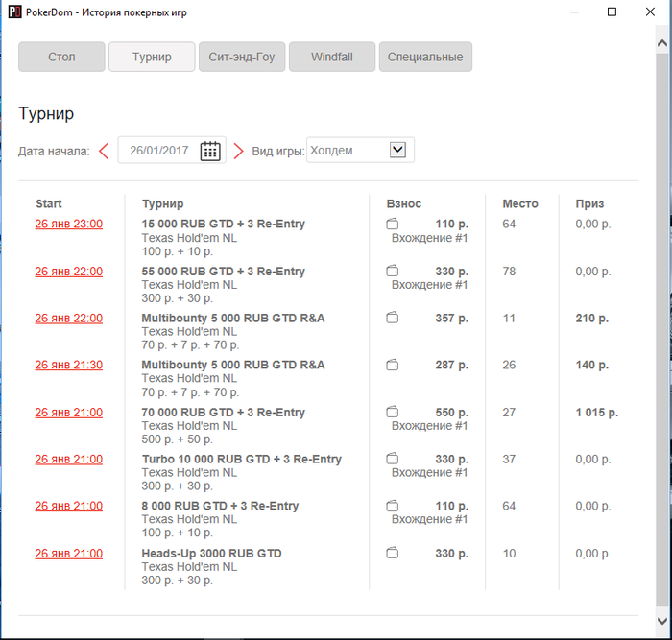This screenshot has width=672, height=640.
Task: Click the scrollbar down arrow
Action: [662, 621]
